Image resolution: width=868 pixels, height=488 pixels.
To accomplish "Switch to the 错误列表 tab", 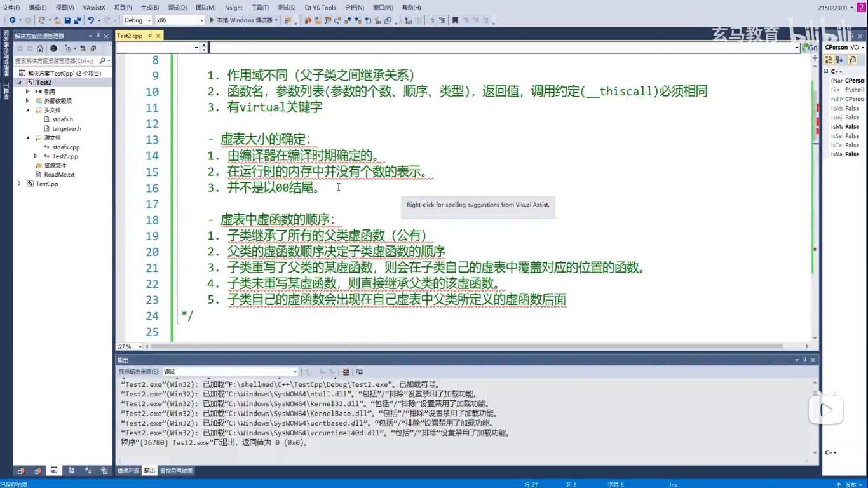I will (x=127, y=470).
